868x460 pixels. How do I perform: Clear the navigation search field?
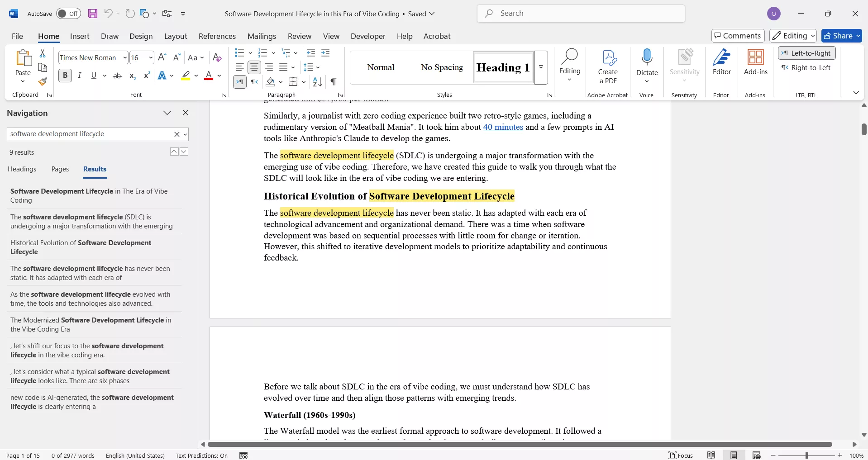click(x=176, y=134)
